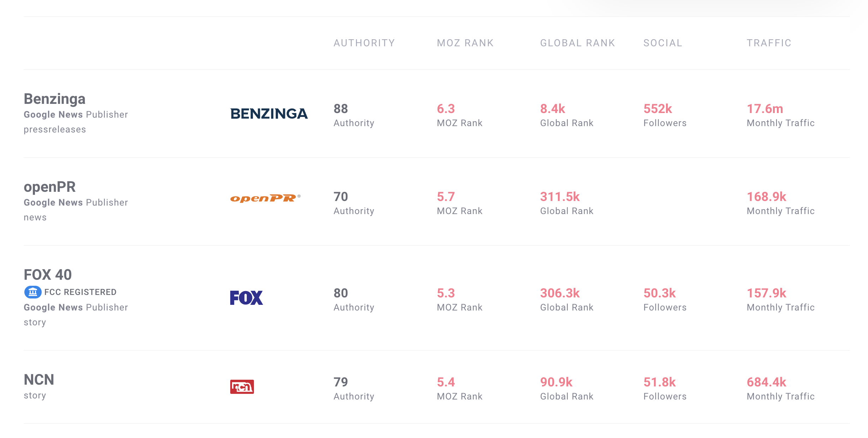
Task: Click the FOX blue logo
Action: [246, 298]
